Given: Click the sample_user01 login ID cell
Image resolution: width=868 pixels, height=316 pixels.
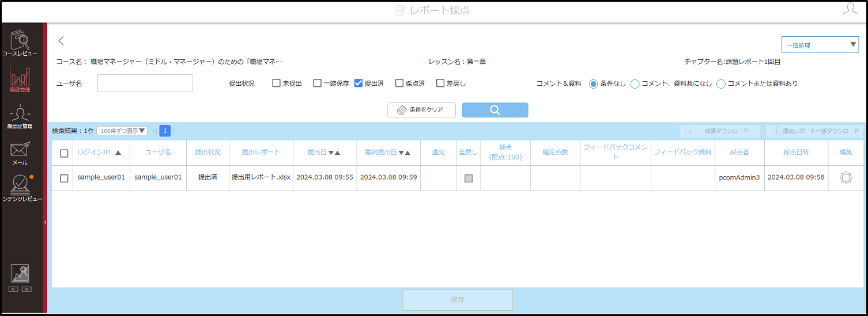Looking at the screenshot, I should (x=101, y=177).
